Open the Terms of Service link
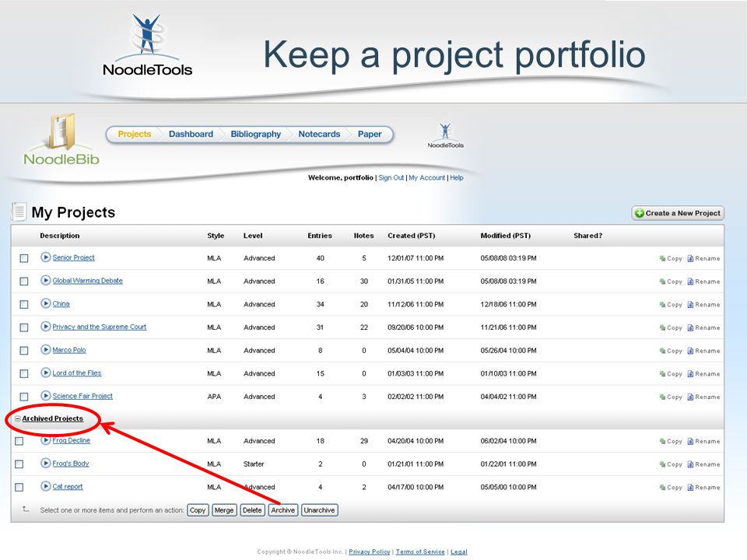747x560 pixels. 420,551
